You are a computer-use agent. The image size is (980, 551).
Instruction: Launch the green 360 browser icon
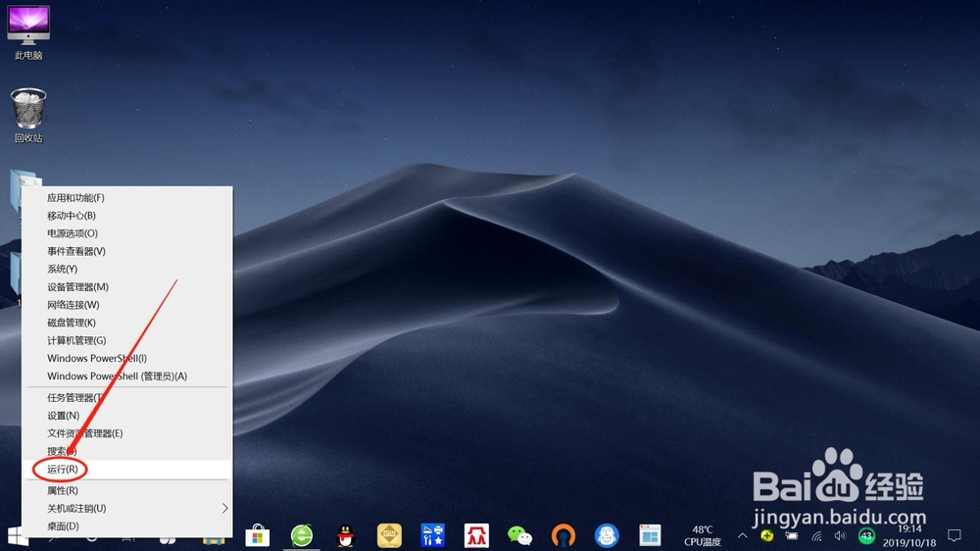[302, 536]
